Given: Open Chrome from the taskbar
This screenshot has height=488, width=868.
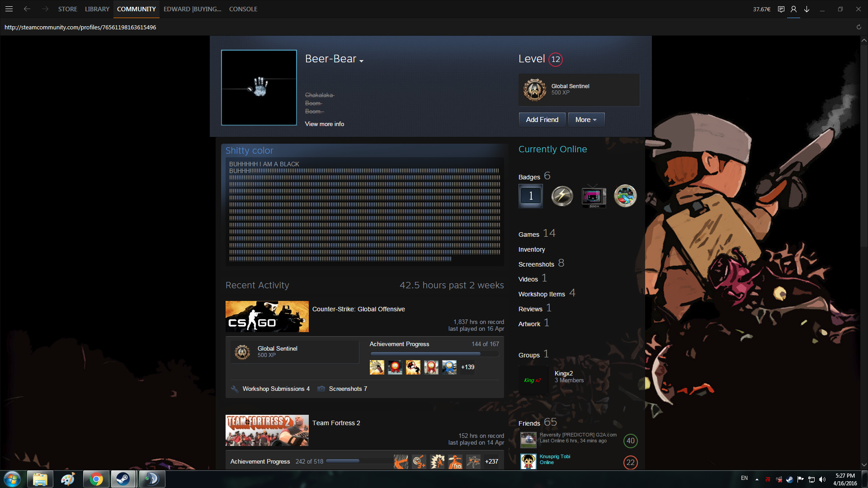Looking at the screenshot, I should tap(96, 479).
